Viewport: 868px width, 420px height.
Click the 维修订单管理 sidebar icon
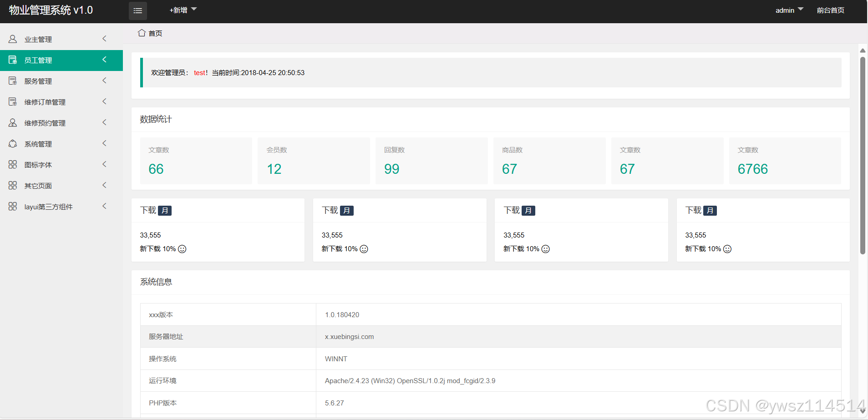[13, 102]
